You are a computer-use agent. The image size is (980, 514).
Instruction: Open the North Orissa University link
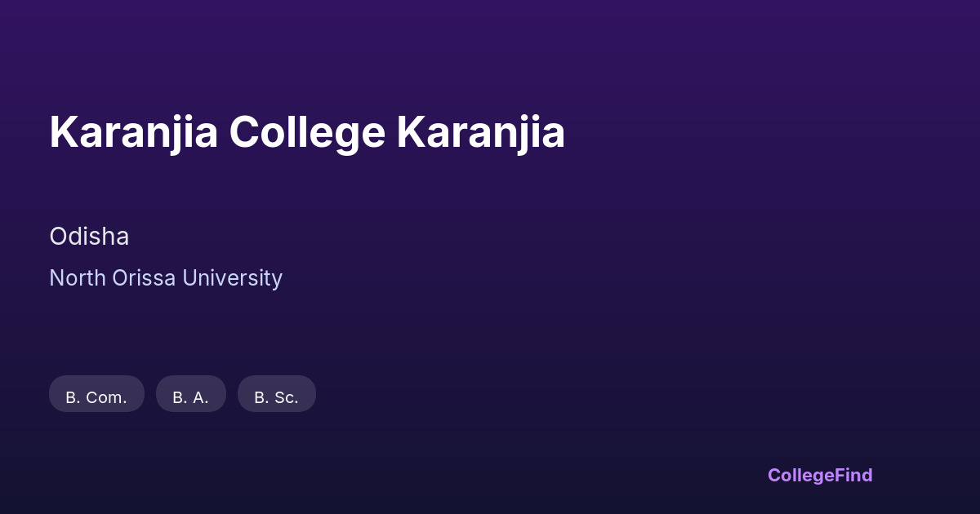(166, 278)
